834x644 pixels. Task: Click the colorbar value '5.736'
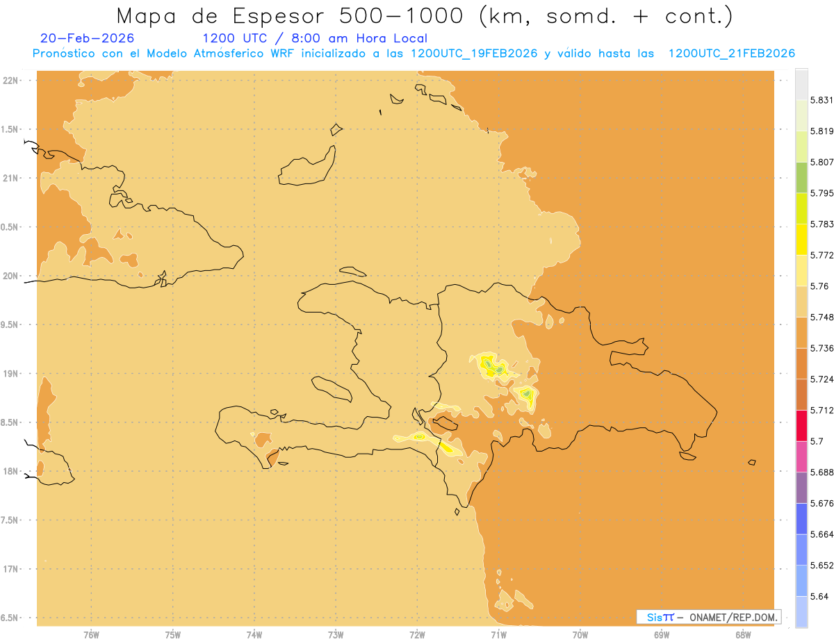pyautogui.click(x=822, y=348)
